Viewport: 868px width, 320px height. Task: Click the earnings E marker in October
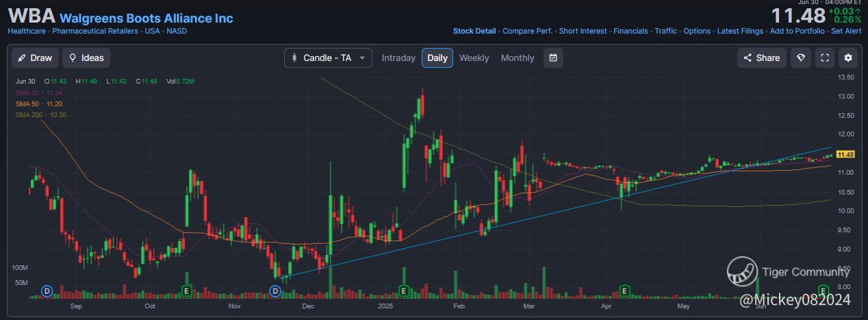tap(186, 291)
